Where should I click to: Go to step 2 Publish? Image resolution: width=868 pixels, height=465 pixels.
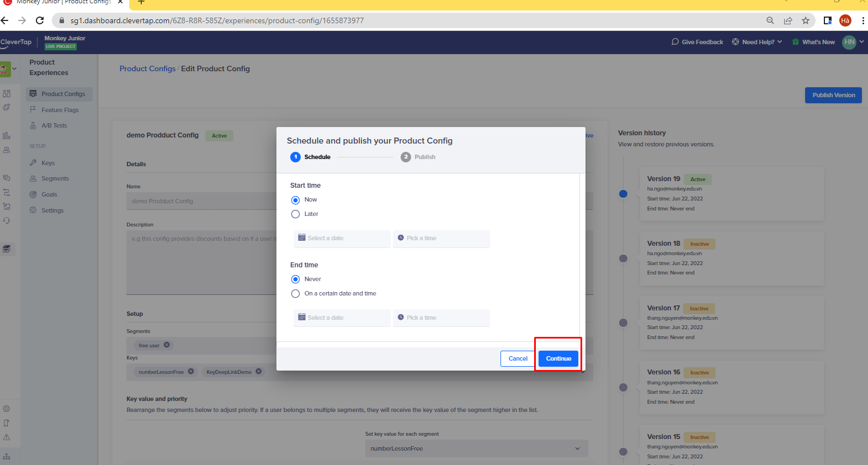[x=418, y=157]
